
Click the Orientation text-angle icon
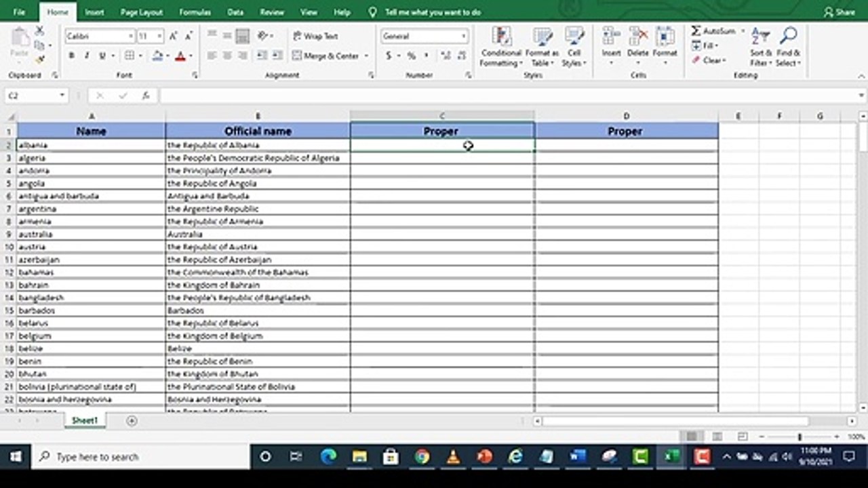click(x=263, y=36)
